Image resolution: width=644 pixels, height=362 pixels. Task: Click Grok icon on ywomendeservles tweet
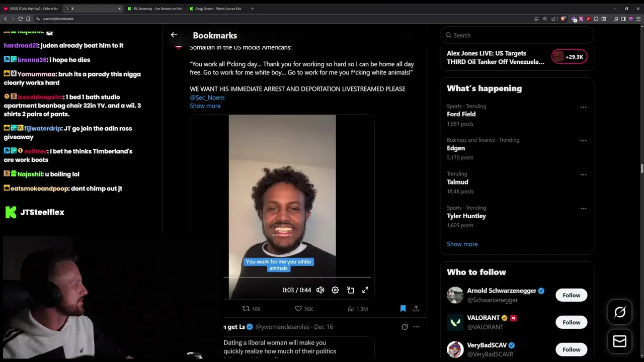pos(405,327)
